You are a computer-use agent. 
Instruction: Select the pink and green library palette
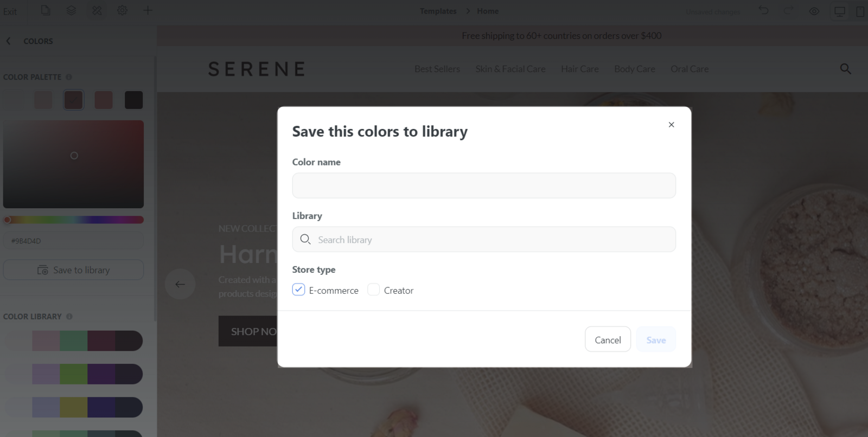tap(73, 340)
